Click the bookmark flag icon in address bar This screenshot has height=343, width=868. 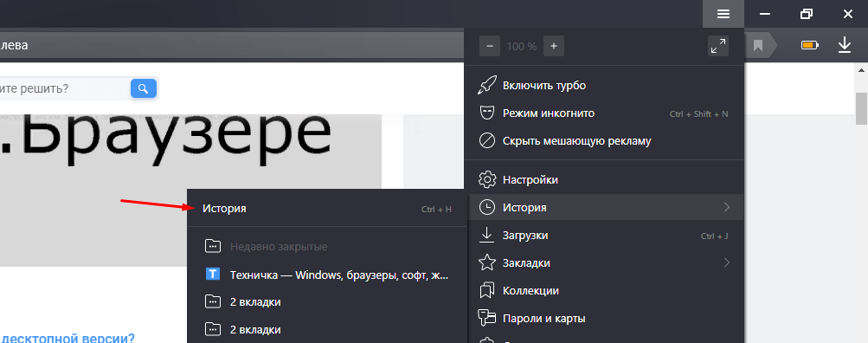click(758, 45)
